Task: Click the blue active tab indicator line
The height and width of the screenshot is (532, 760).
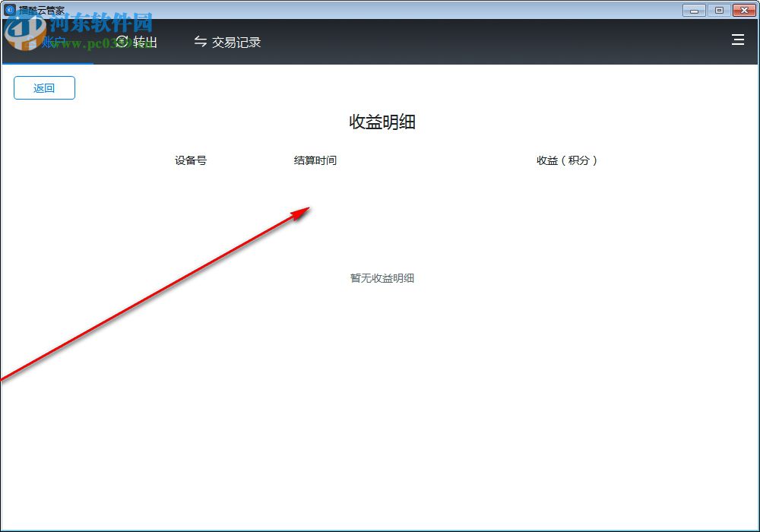Action: (x=49, y=63)
